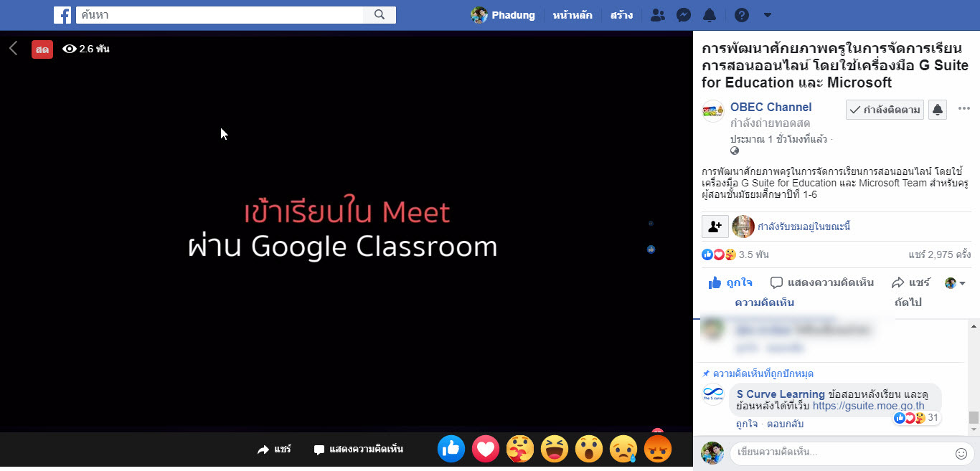This screenshot has width=980, height=471.
Task: Open the OBEC Channel page avatar
Action: coord(712,111)
